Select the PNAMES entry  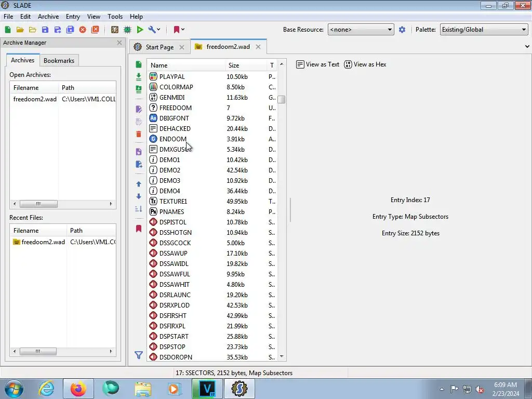click(212, 212)
